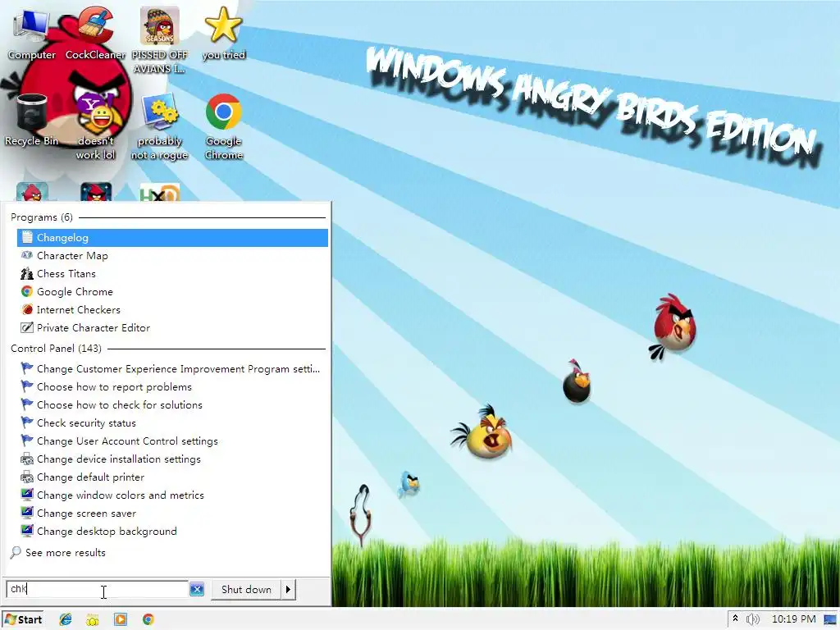
Task: Open the media player taskbar icon
Action: [121, 619]
